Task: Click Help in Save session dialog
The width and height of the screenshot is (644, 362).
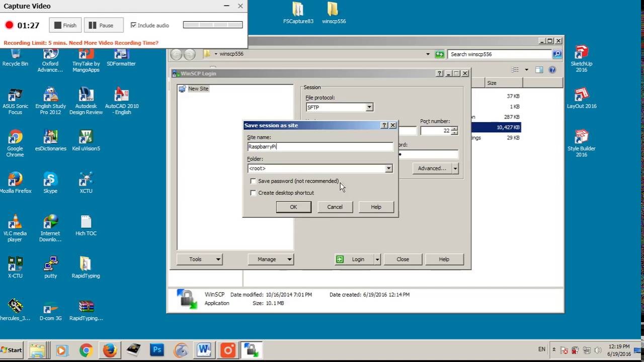Action: point(376,207)
